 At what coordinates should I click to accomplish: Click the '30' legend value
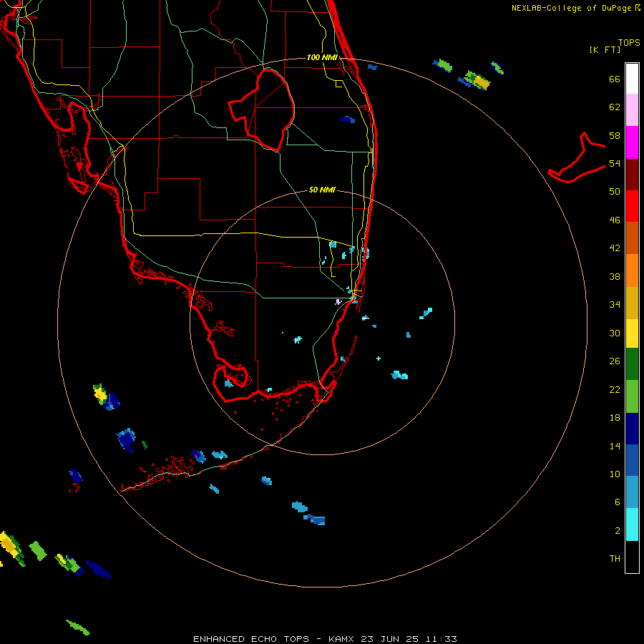tap(615, 333)
